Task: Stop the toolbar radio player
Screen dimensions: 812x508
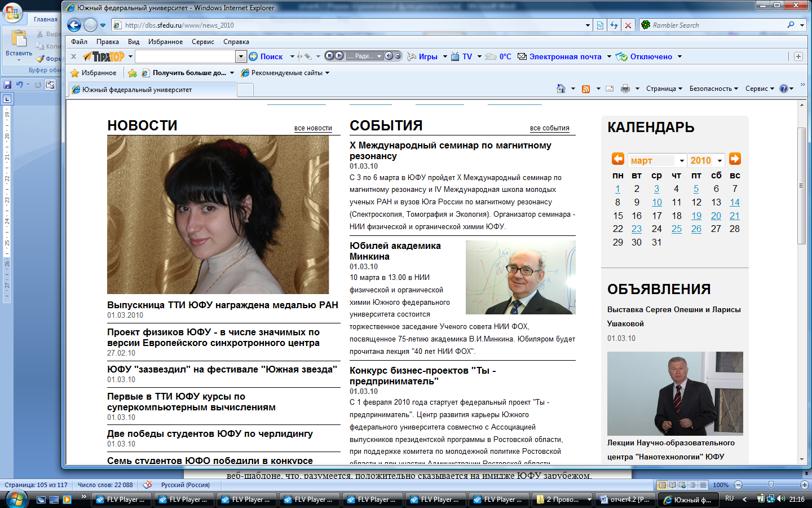Action: pyautogui.click(x=330, y=56)
